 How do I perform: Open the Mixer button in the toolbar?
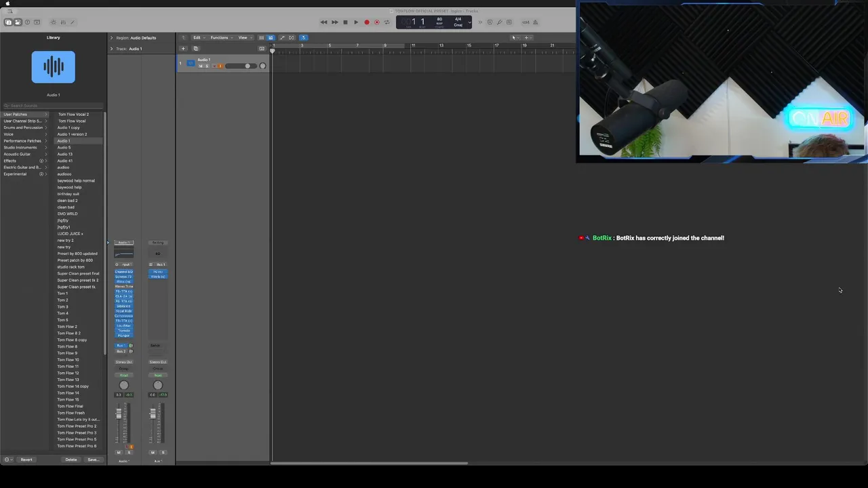coord(63,22)
